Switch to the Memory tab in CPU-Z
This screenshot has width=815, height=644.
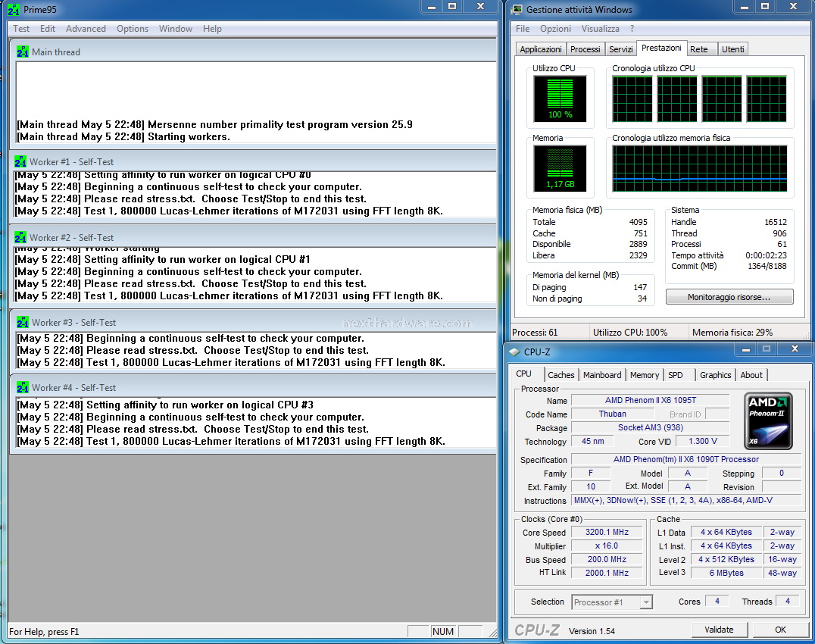click(645, 375)
